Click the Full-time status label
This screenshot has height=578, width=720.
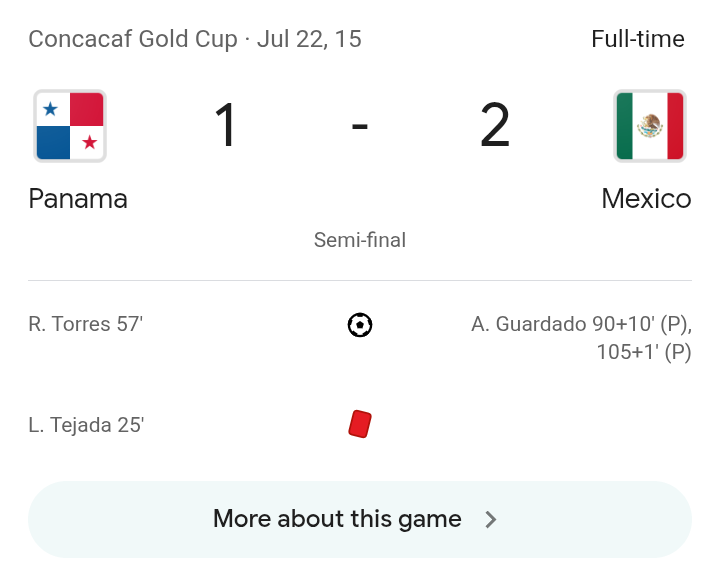(x=638, y=39)
